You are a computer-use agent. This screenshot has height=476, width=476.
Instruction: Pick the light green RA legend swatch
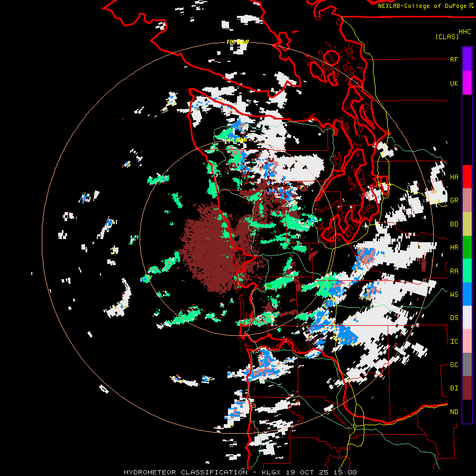467,271
